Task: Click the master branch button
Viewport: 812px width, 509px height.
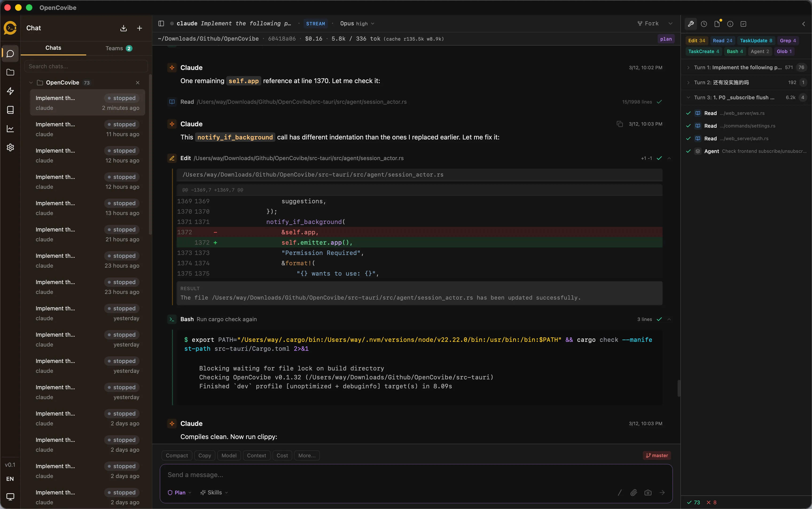Action: coord(656,455)
